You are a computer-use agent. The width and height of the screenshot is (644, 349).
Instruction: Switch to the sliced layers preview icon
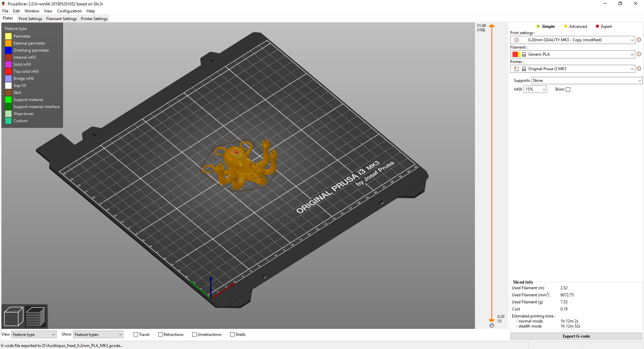point(35,316)
